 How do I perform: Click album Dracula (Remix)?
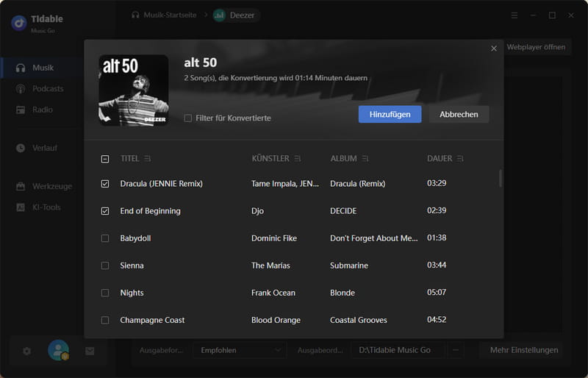tap(357, 184)
